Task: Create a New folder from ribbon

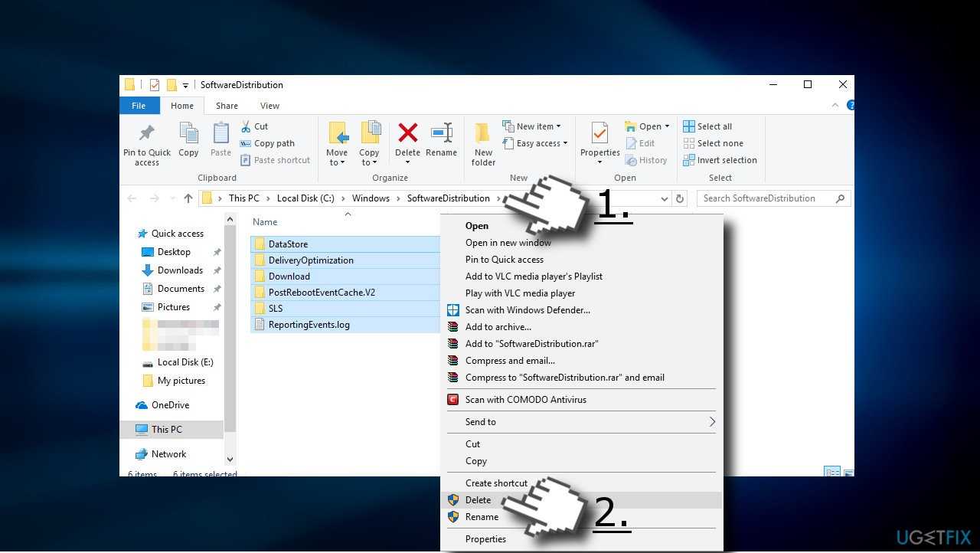Action: click(x=483, y=143)
